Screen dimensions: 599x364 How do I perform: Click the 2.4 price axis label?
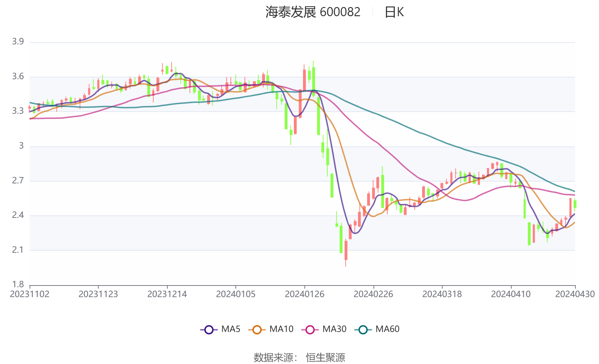coord(18,215)
